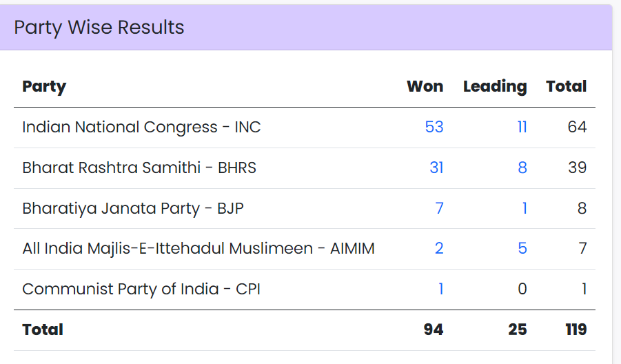Click the Leading column header
This screenshot has width=621, height=364.
coord(495,86)
